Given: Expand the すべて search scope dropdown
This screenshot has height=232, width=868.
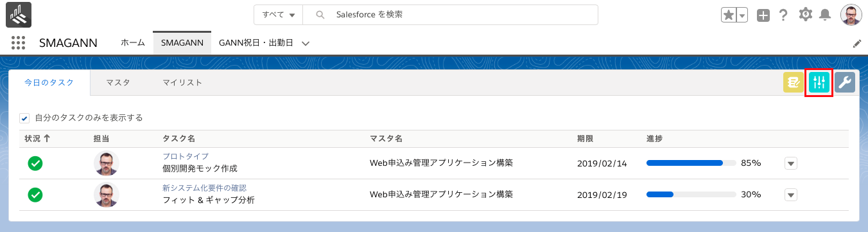Looking at the screenshot, I should (x=278, y=15).
